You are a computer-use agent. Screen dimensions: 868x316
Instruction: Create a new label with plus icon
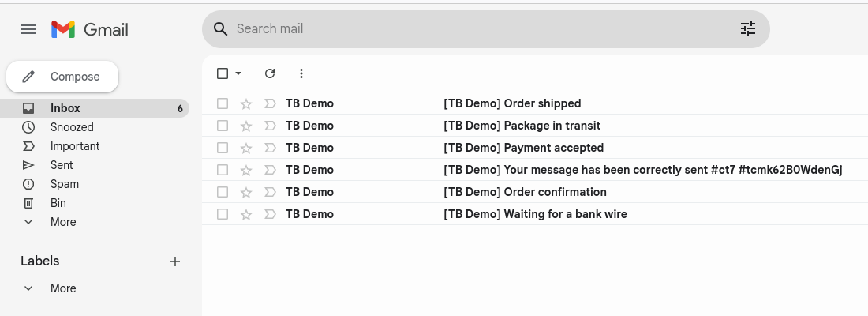pyautogui.click(x=175, y=261)
